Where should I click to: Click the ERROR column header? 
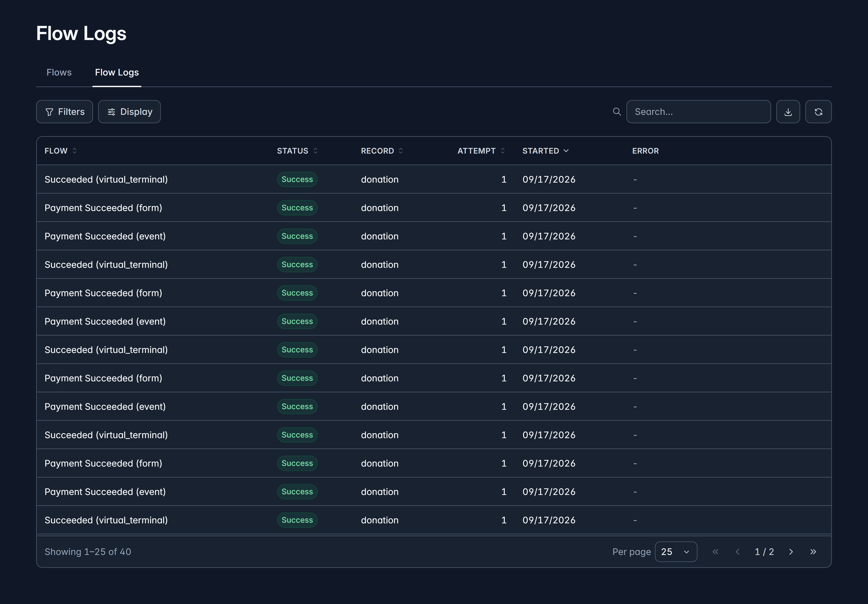(645, 151)
